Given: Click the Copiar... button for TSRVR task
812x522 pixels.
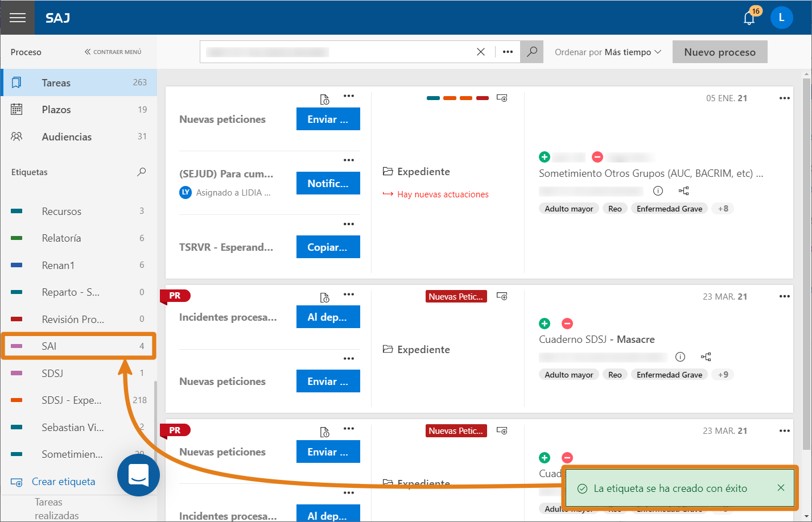Looking at the screenshot, I should coord(328,247).
